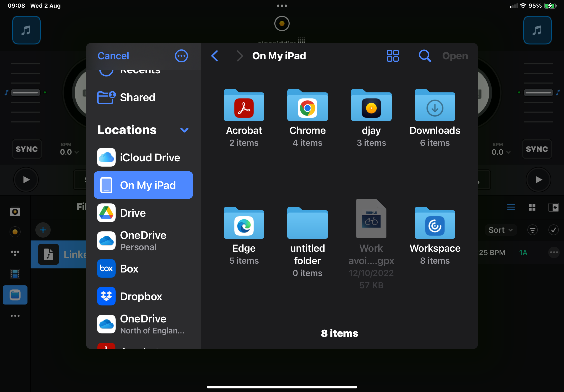This screenshot has height=392, width=564.
Task: Collapse the Locations section chevron
Action: tap(184, 130)
